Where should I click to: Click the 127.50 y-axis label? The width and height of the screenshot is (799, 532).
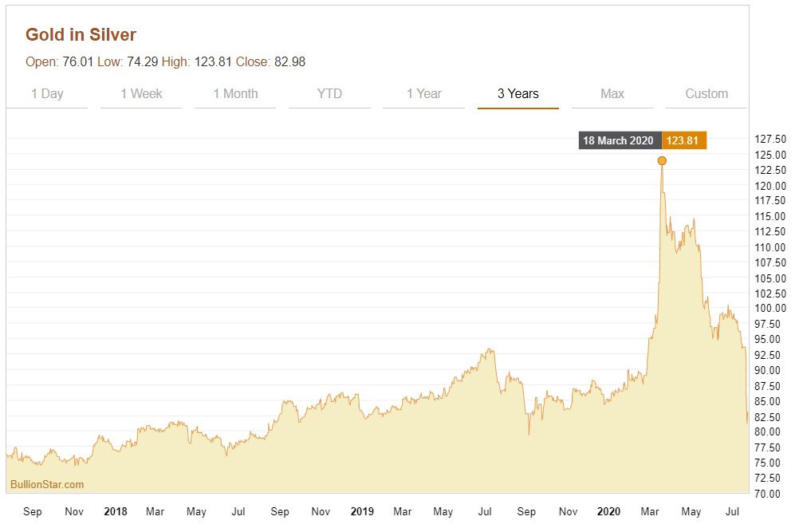point(770,139)
